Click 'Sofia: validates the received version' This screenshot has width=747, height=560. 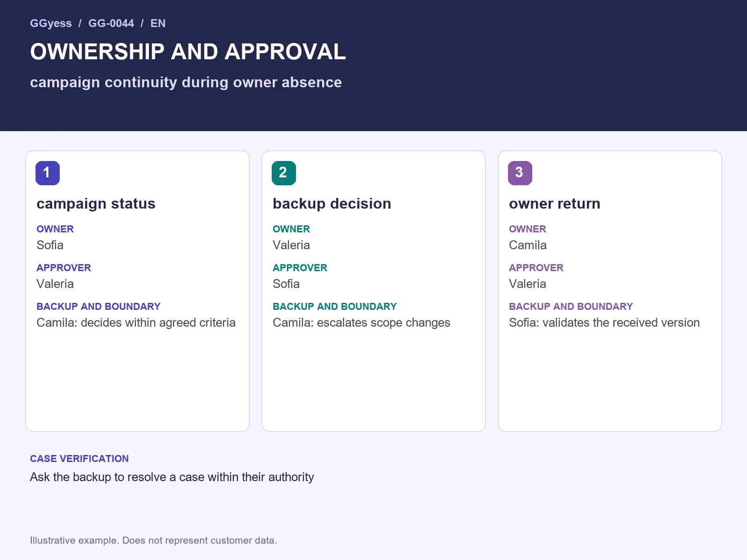pyautogui.click(x=604, y=322)
